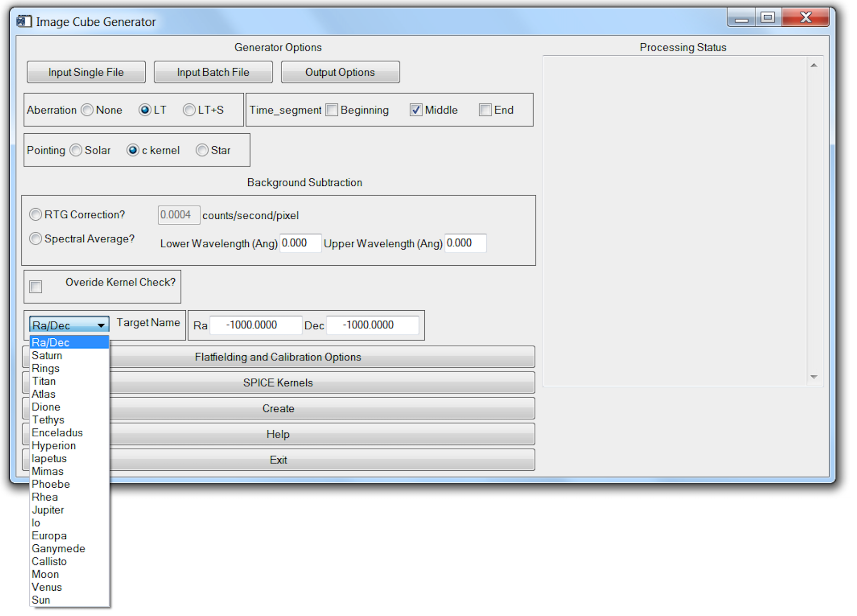Click the Dec value input field
The width and height of the screenshot is (857, 616).
coord(372,325)
